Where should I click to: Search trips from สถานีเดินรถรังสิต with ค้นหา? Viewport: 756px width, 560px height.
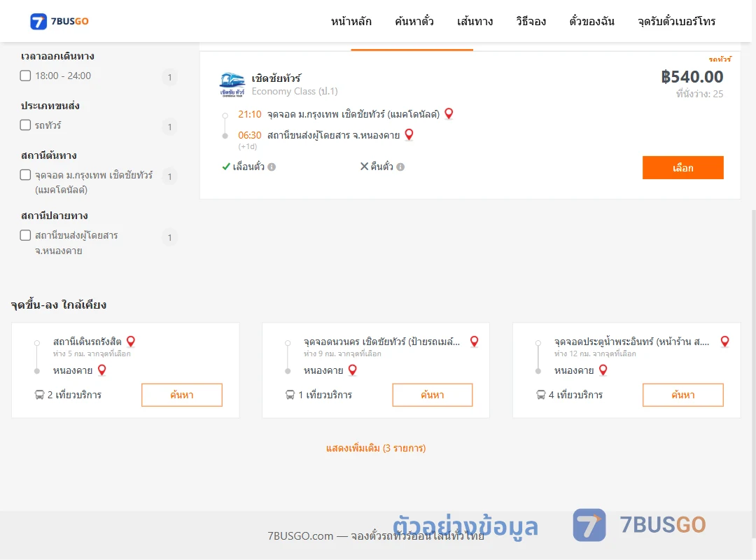182,395
